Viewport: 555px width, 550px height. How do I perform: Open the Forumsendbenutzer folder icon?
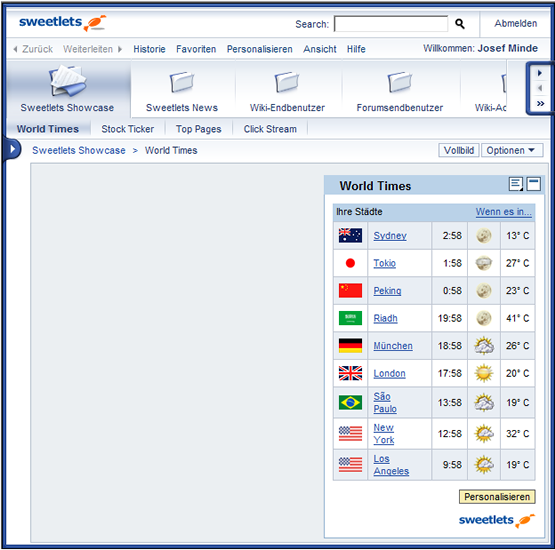point(400,82)
